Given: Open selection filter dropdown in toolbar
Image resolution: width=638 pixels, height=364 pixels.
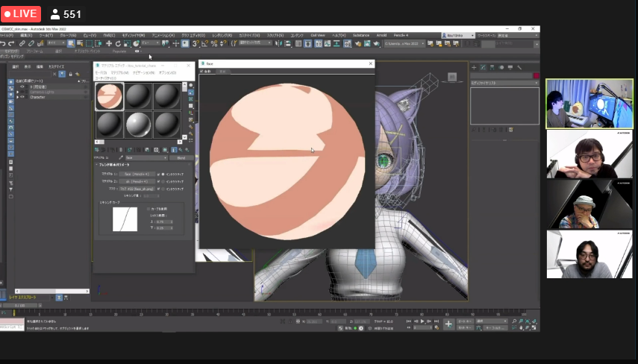Looking at the screenshot, I should (x=56, y=43).
